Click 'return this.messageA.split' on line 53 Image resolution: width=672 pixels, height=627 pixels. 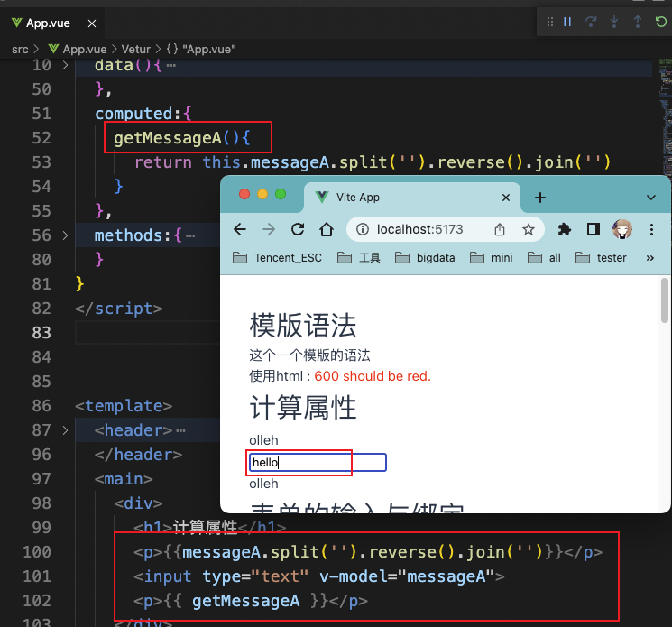click(x=261, y=162)
